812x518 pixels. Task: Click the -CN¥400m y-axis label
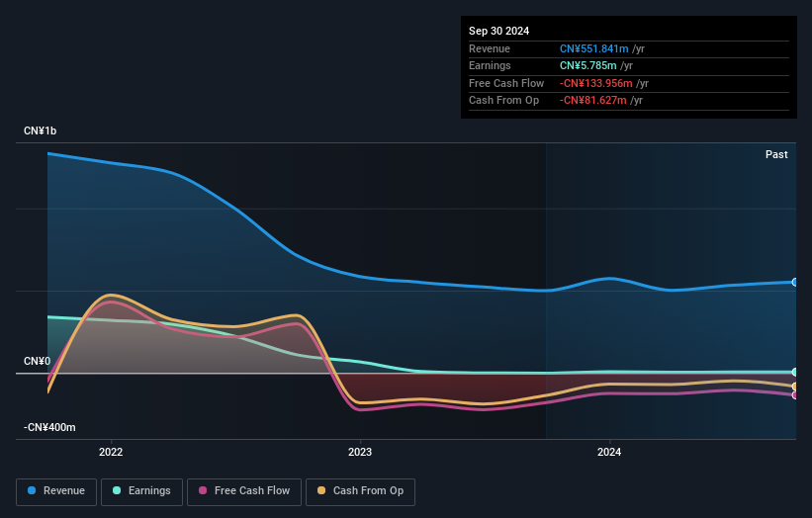click(49, 427)
